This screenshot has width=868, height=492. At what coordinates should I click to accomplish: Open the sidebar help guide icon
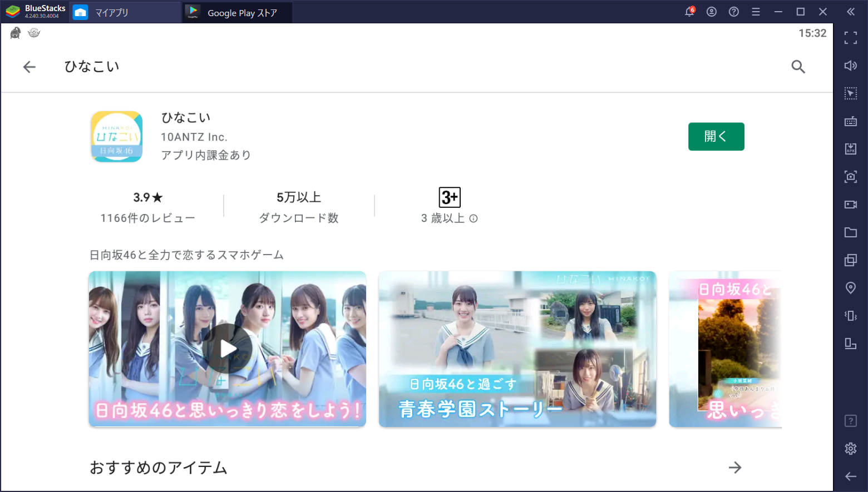pyautogui.click(x=851, y=421)
